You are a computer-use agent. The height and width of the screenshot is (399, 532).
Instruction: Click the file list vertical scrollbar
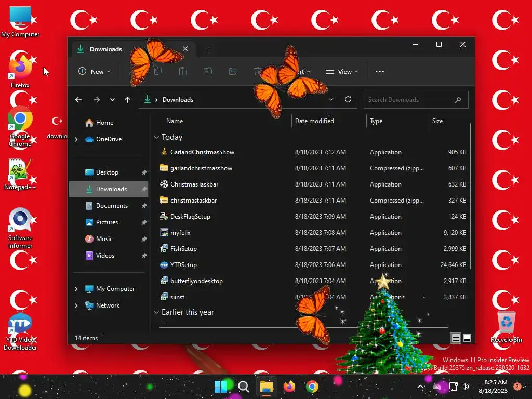[x=471, y=196]
